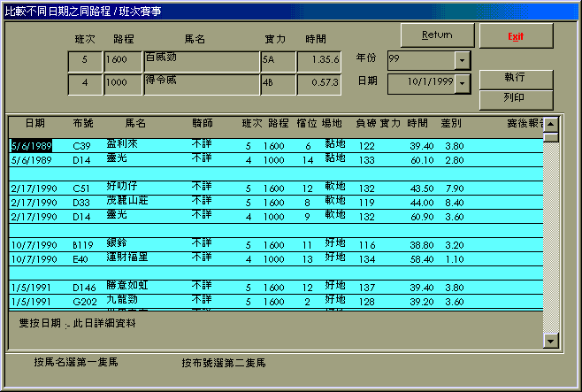Click the 騎師 column header
Screen dimensions: 582x392
click(203, 123)
